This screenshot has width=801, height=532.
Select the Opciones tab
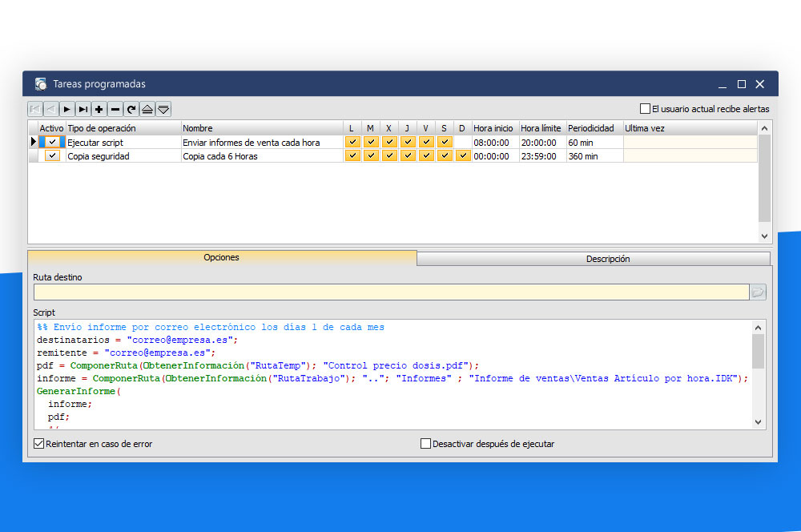point(222,258)
